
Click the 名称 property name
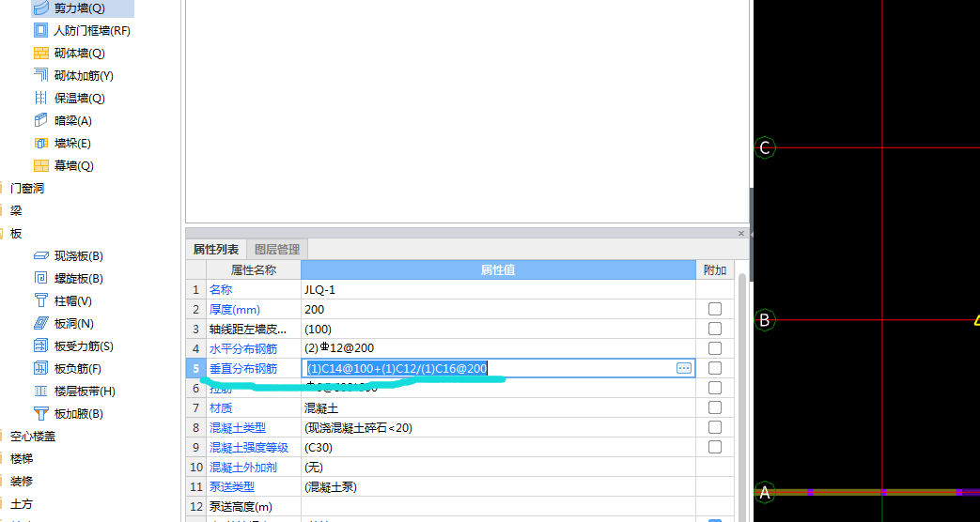click(x=221, y=290)
